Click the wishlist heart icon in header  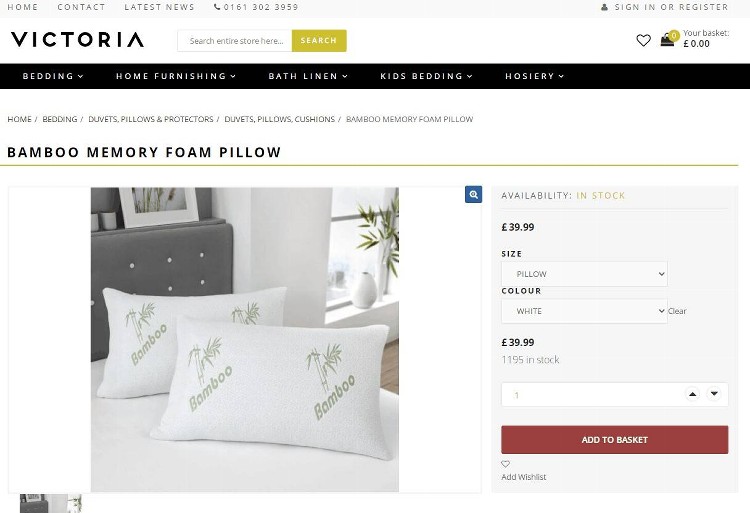click(643, 40)
